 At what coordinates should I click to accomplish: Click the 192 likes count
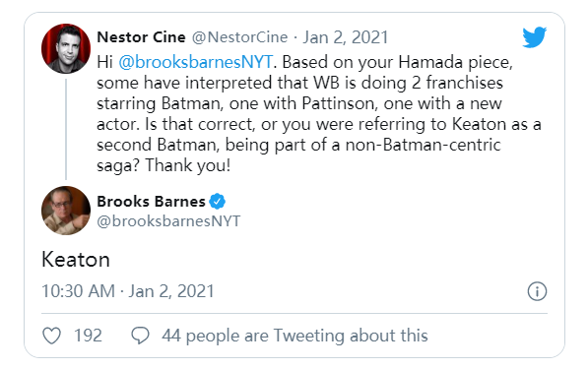click(x=88, y=336)
